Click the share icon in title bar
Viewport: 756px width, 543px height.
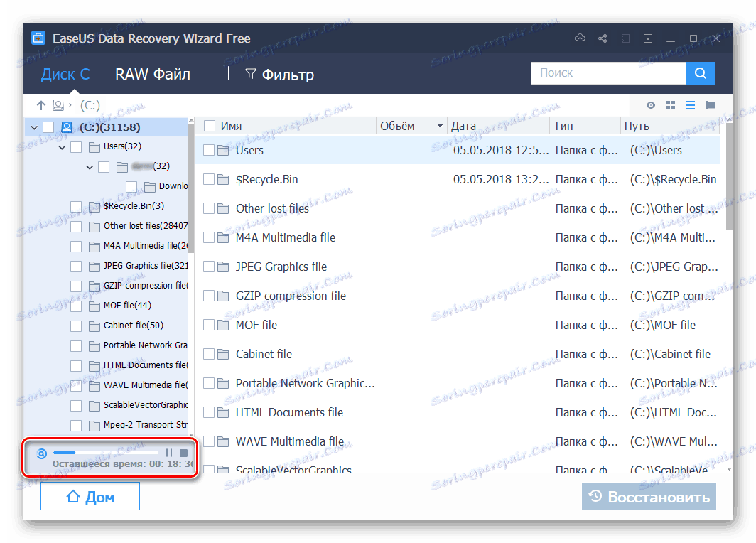[603, 38]
